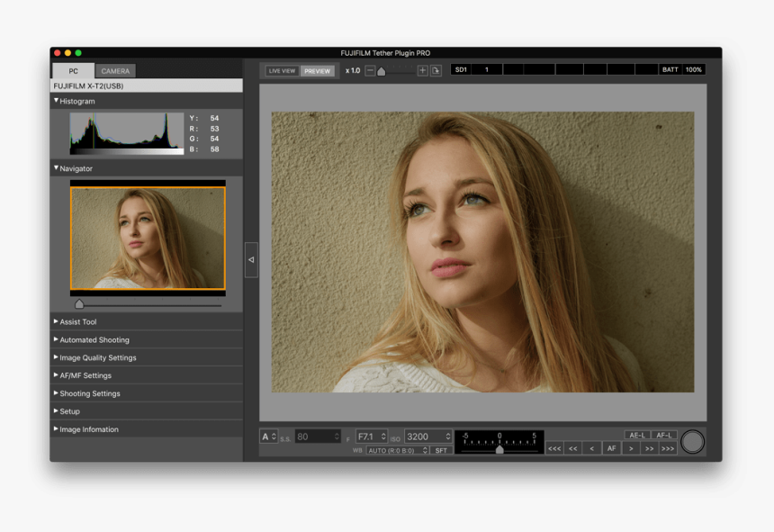
Task: Click the zoom in plus icon
Action: pyautogui.click(x=422, y=70)
